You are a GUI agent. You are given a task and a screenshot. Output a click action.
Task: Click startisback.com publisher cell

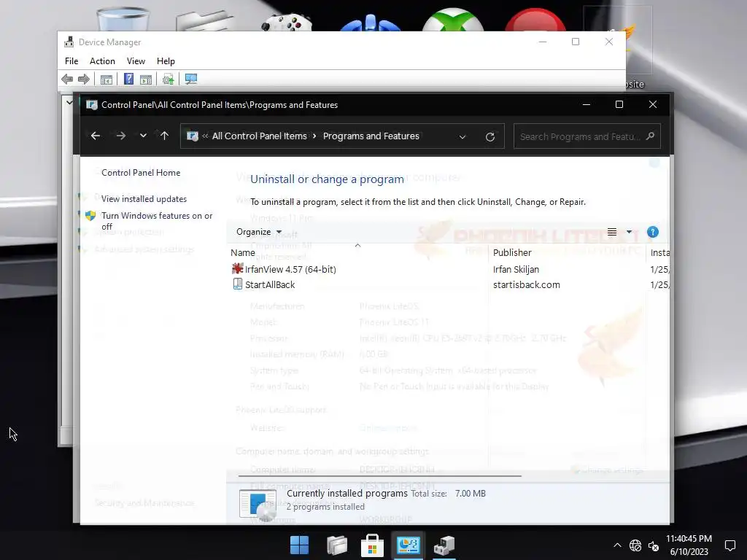point(527,285)
